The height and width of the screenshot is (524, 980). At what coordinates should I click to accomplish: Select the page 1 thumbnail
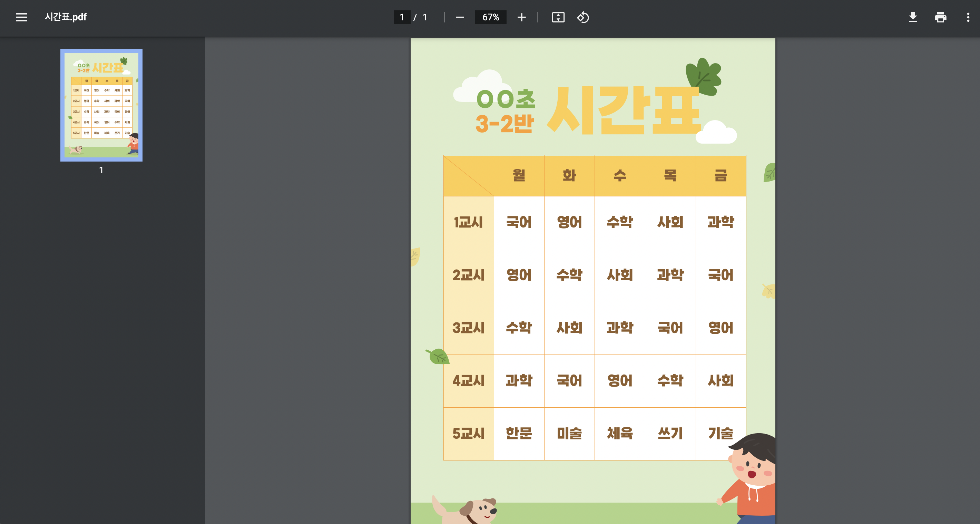pyautogui.click(x=101, y=105)
